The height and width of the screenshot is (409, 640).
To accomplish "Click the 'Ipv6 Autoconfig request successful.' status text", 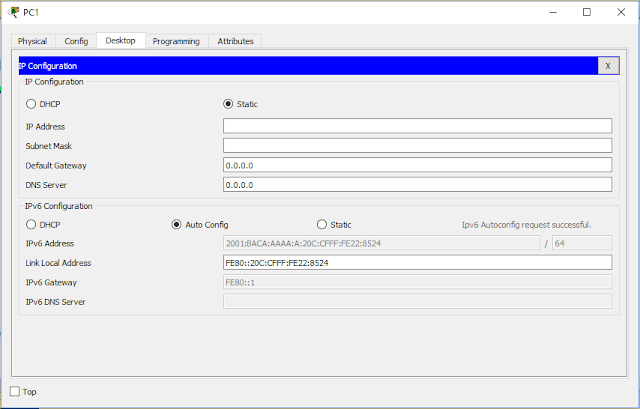I will [527, 225].
